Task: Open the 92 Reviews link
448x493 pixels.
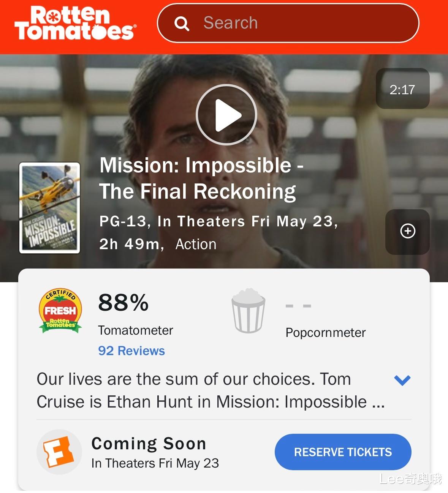Action: click(131, 351)
